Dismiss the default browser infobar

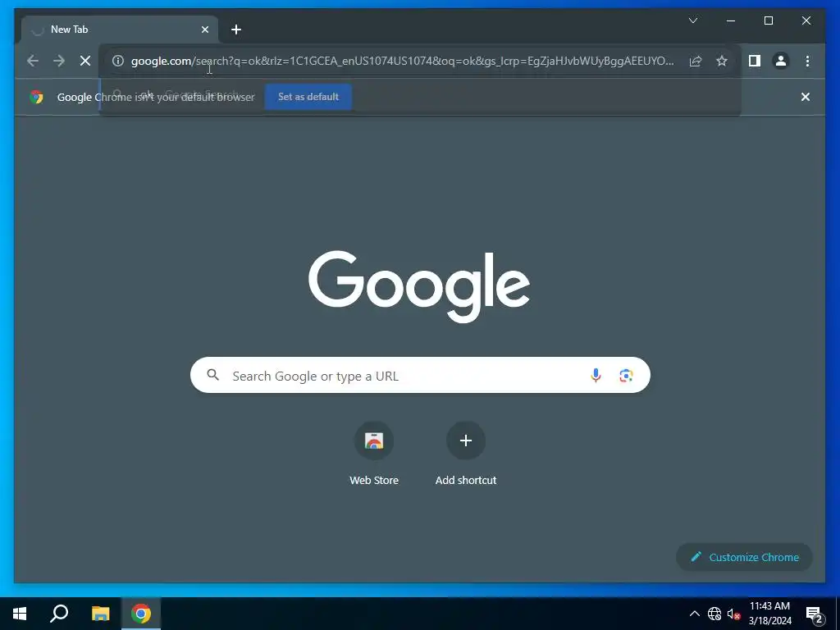pyautogui.click(x=806, y=97)
